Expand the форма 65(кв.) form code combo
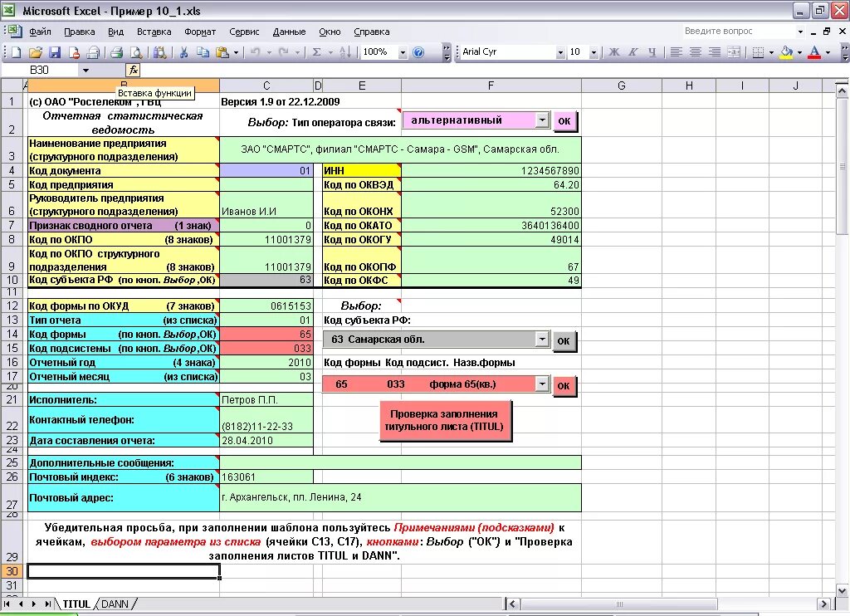This screenshot has width=850, height=616. pyautogui.click(x=542, y=384)
